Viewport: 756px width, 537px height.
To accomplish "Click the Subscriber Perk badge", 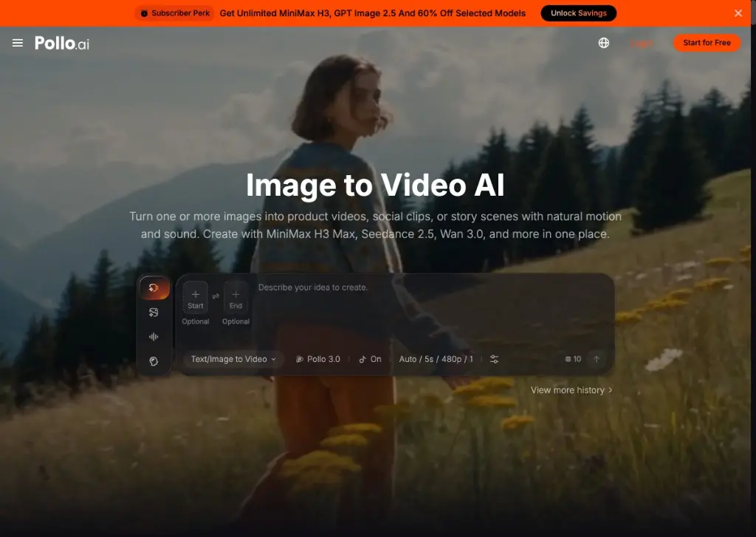I will click(175, 13).
